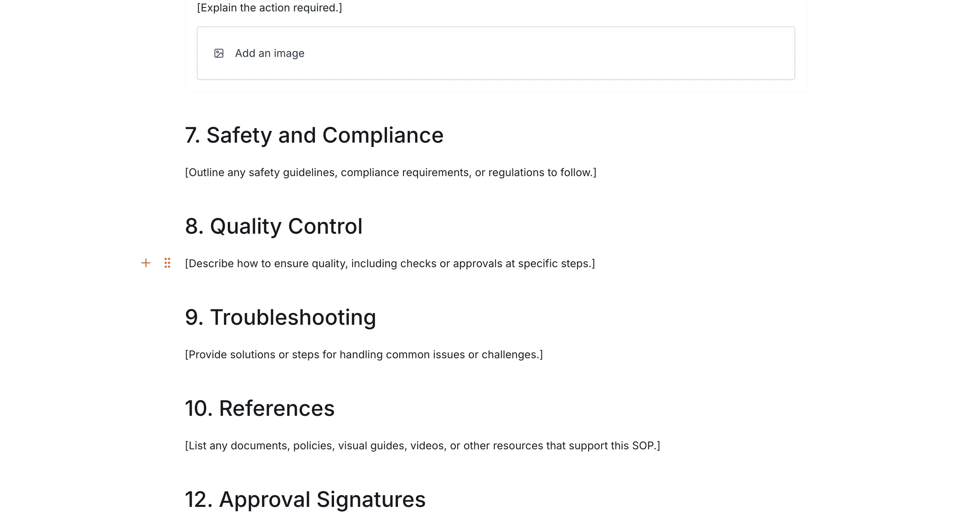Select the '10. References' heading
The width and height of the screenshot is (980, 531).
(x=259, y=408)
